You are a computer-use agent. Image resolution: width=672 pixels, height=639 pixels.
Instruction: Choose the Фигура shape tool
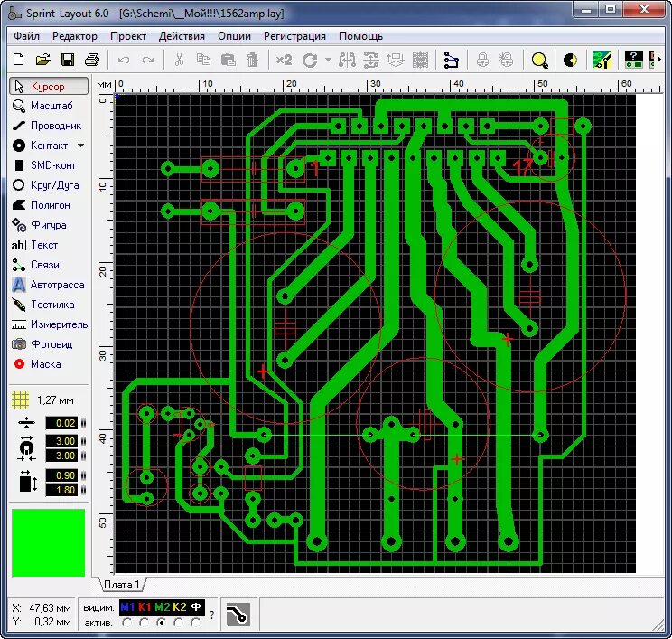[40, 225]
